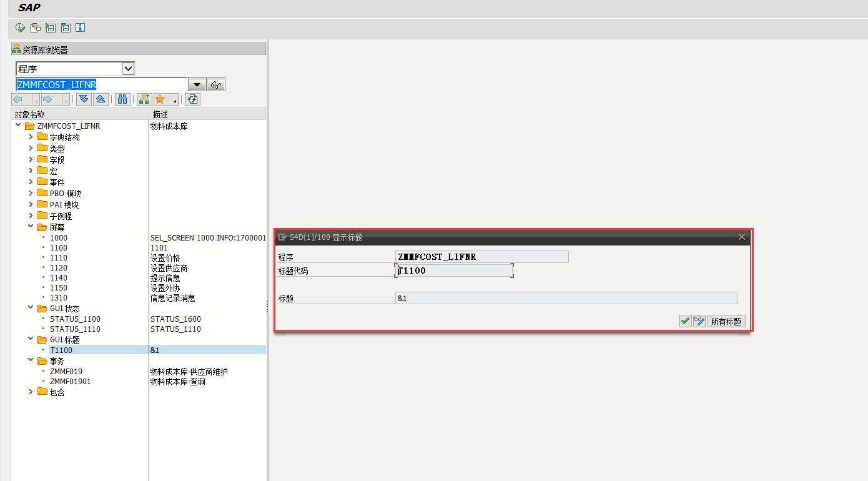This screenshot has height=481, width=868.
Task: Open the history dropdown next to ZMMFCOST_LIFNR
Action: 197,84
